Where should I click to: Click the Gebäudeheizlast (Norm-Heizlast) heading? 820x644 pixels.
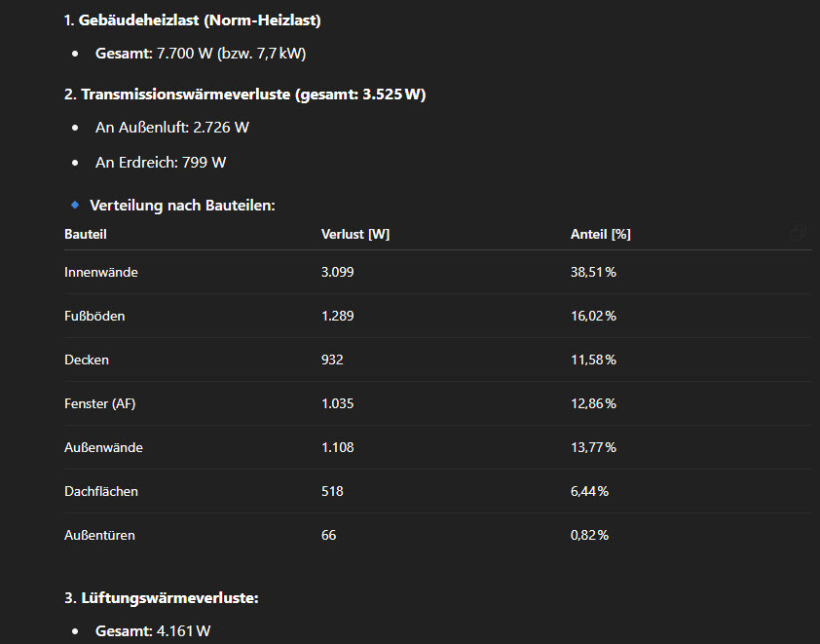(x=192, y=19)
